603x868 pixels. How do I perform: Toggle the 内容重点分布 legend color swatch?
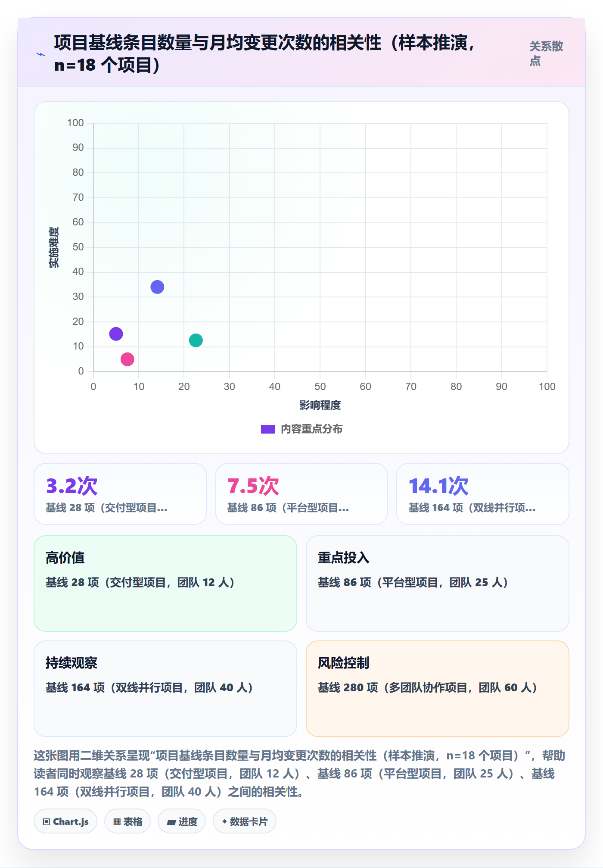pos(268,429)
